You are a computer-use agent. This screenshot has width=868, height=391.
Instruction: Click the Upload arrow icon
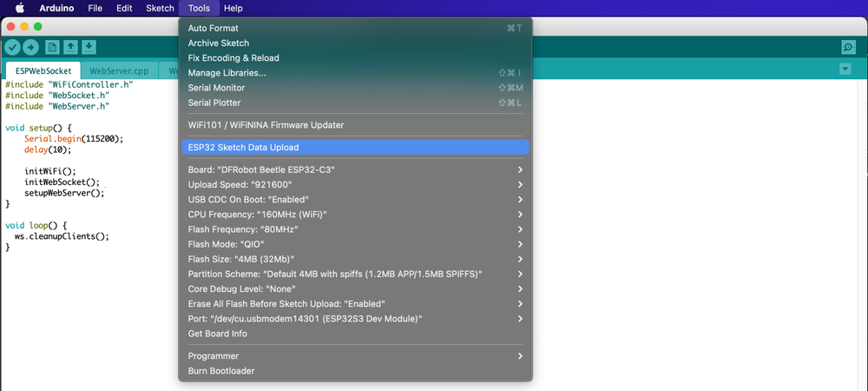31,47
